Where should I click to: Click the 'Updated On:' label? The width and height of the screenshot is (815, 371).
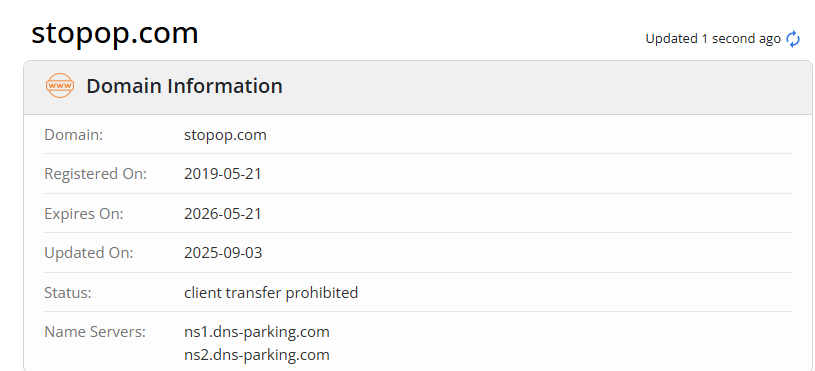89,254
